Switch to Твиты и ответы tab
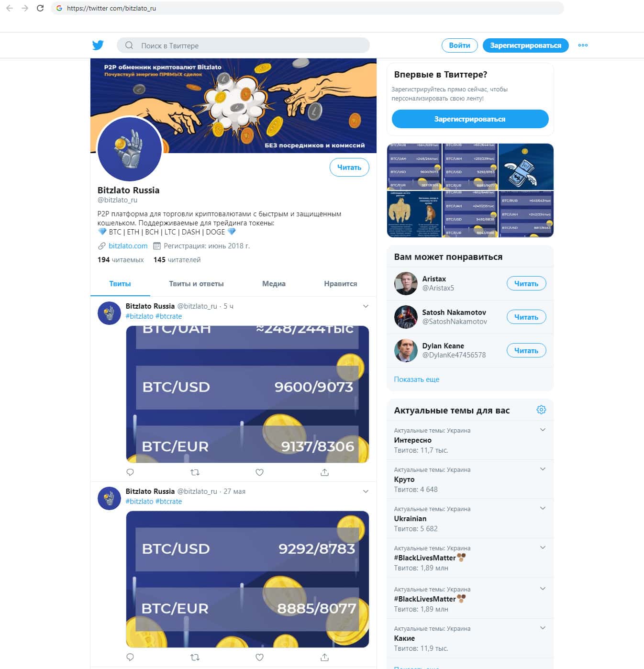This screenshot has width=644, height=669. pos(196,284)
